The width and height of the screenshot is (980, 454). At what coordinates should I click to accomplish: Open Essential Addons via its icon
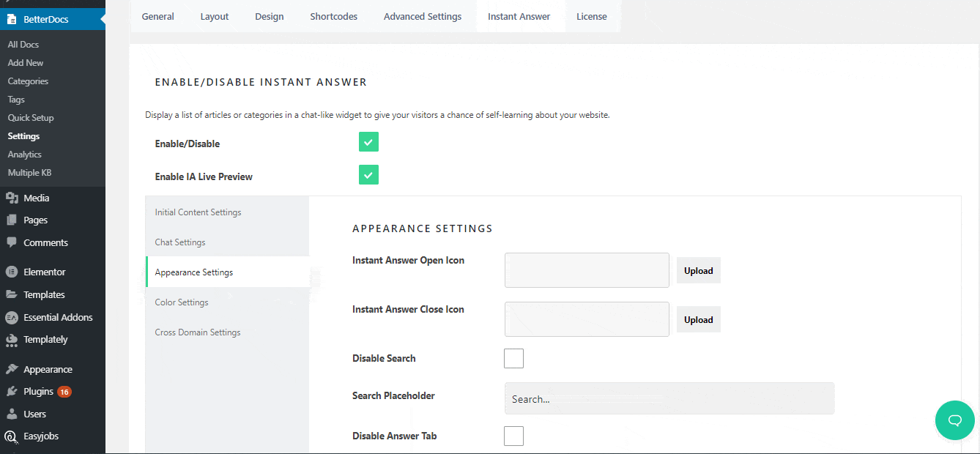point(12,317)
